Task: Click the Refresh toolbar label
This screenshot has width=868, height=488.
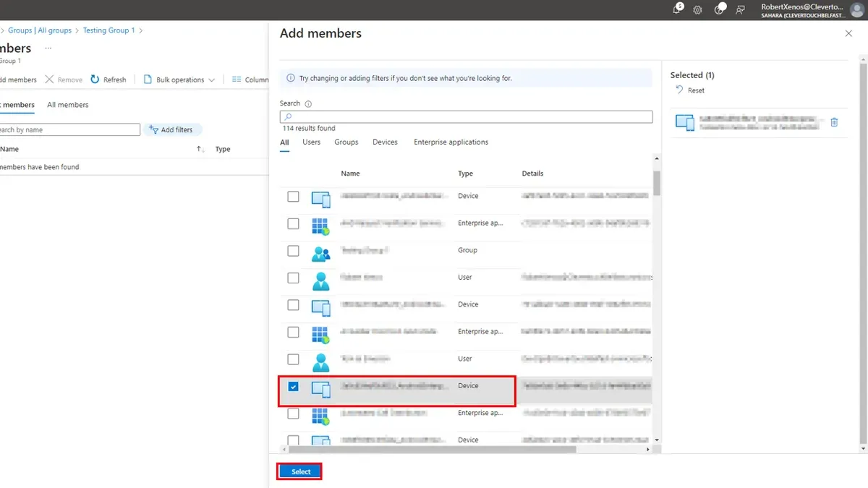Action: tap(115, 80)
